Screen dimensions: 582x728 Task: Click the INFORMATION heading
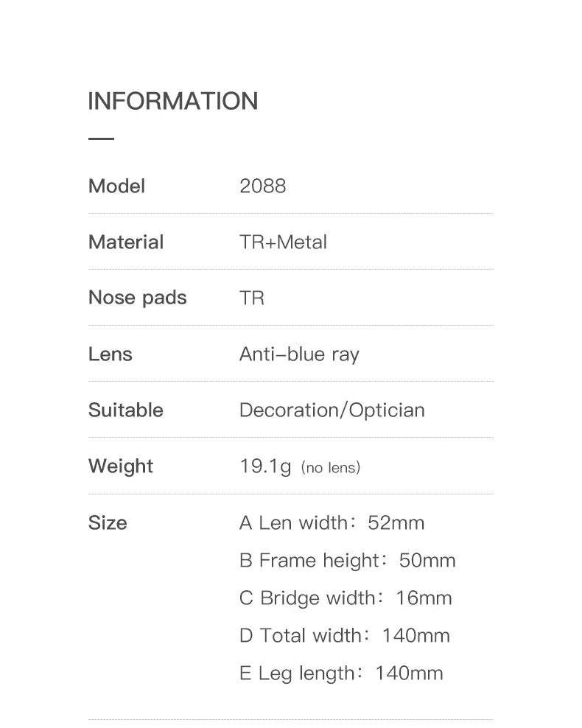[x=172, y=101]
